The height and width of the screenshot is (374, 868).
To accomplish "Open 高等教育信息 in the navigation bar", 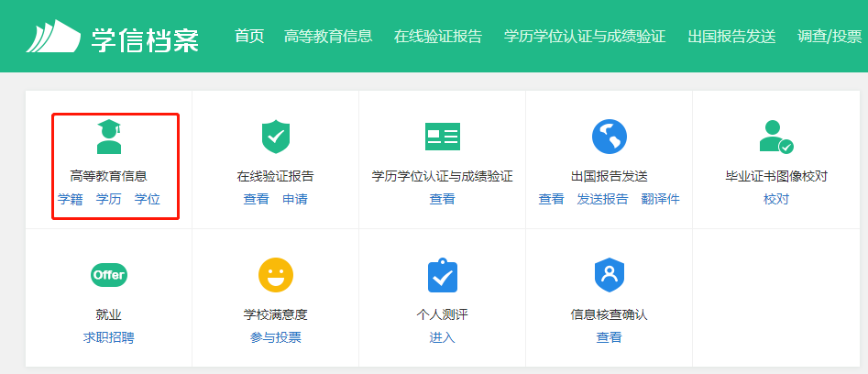I will (328, 37).
